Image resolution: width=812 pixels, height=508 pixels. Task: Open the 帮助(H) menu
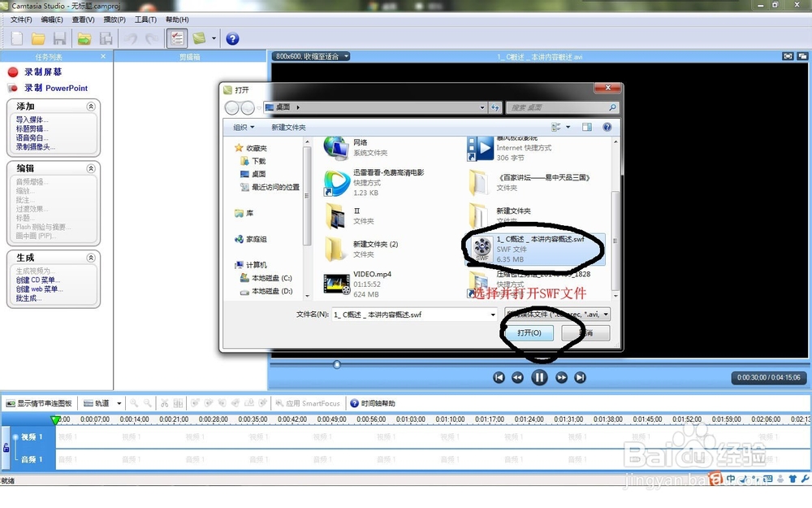pos(177,20)
